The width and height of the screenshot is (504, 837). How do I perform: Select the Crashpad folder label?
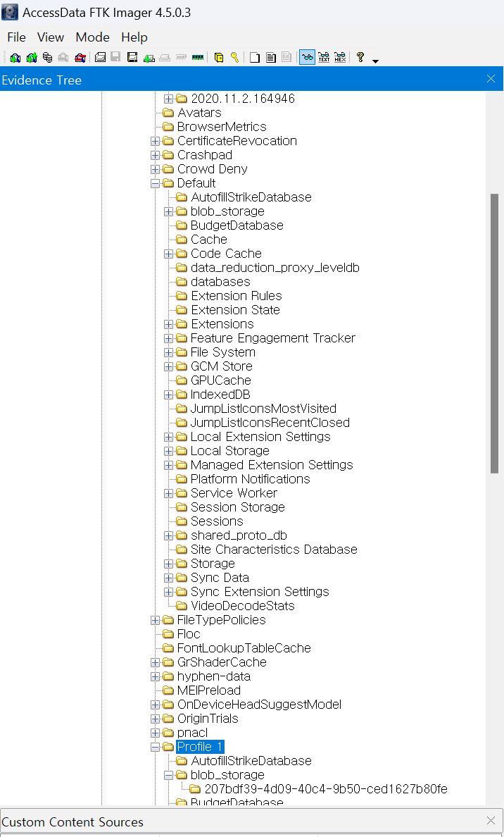(204, 155)
